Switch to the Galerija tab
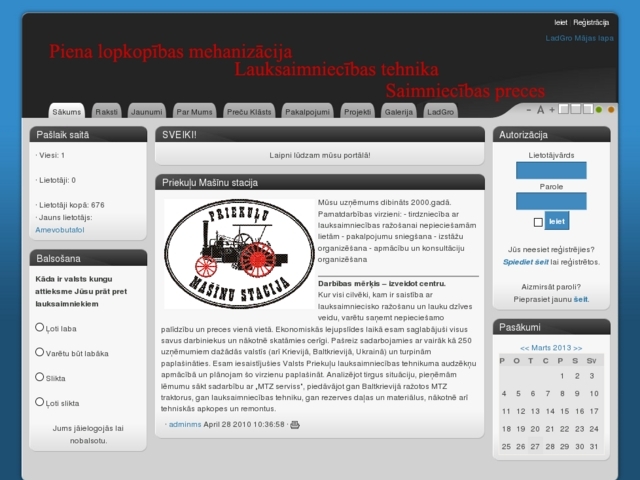Image resolution: width=640 pixels, height=480 pixels. coord(398,112)
